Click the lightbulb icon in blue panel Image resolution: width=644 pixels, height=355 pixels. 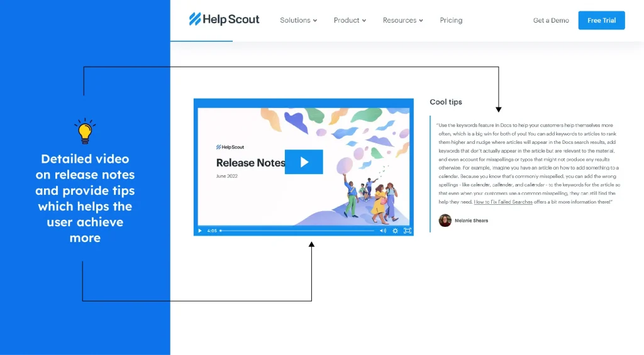(x=85, y=131)
